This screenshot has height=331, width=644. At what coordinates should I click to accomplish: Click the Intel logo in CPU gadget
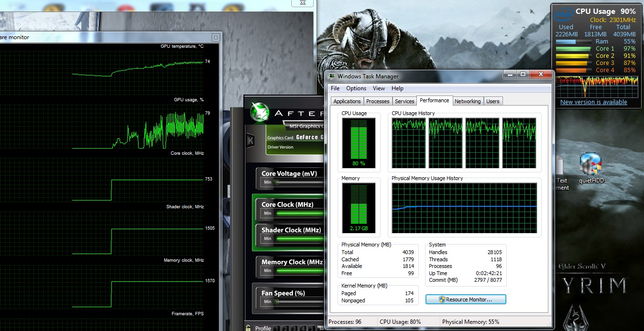pos(564,14)
